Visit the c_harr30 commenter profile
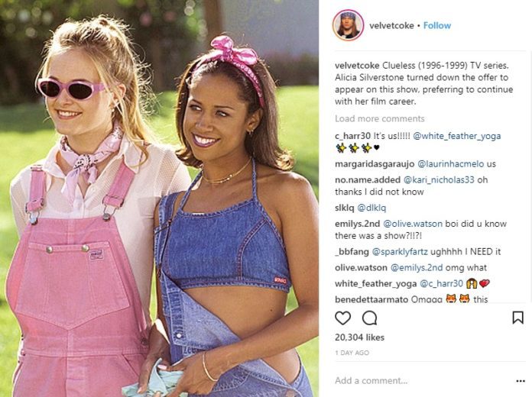The image size is (532, 397). (x=352, y=136)
